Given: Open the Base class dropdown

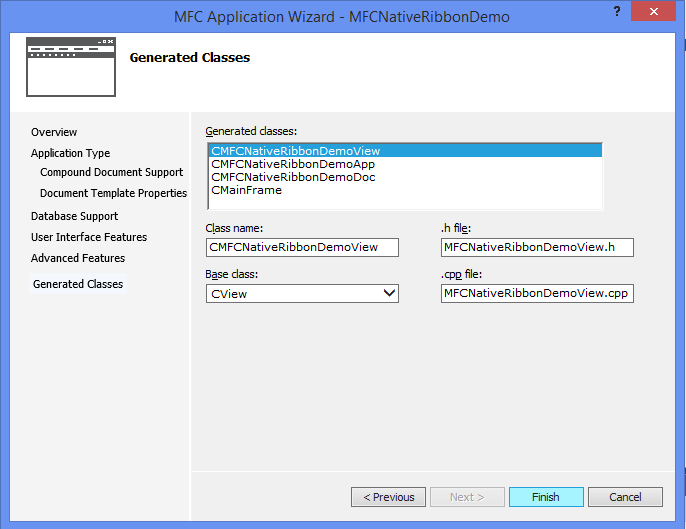Looking at the screenshot, I should pos(302,294).
